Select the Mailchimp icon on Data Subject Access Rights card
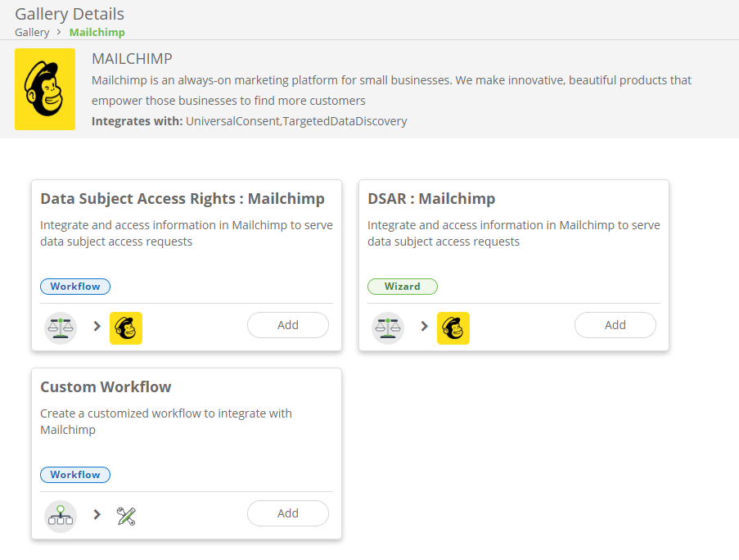Image resolution: width=739 pixels, height=560 pixels. click(125, 326)
